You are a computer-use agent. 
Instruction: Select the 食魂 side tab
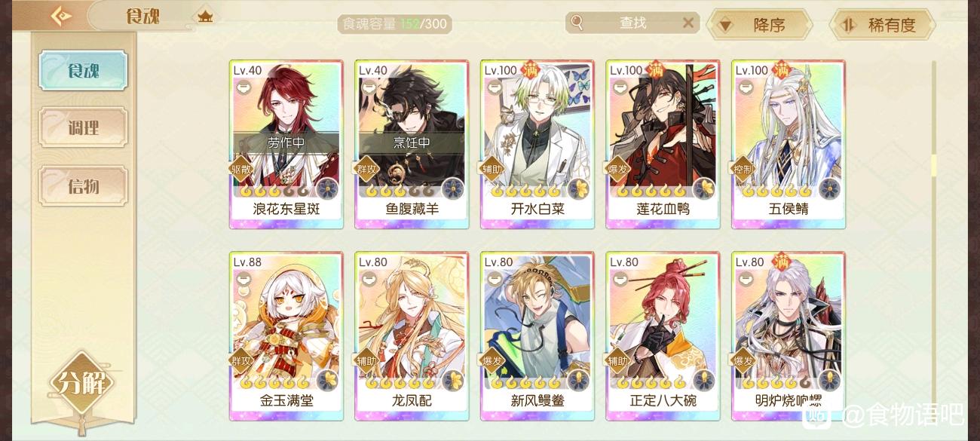83,71
